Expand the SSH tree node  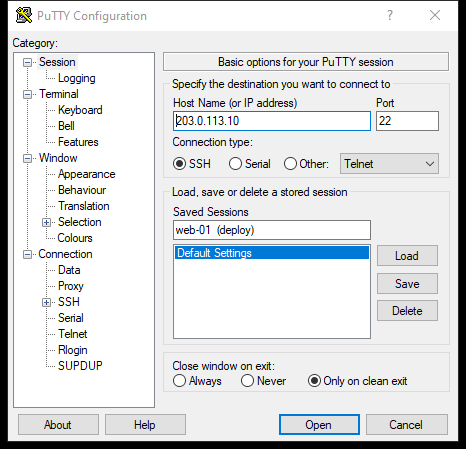coord(46,302)
